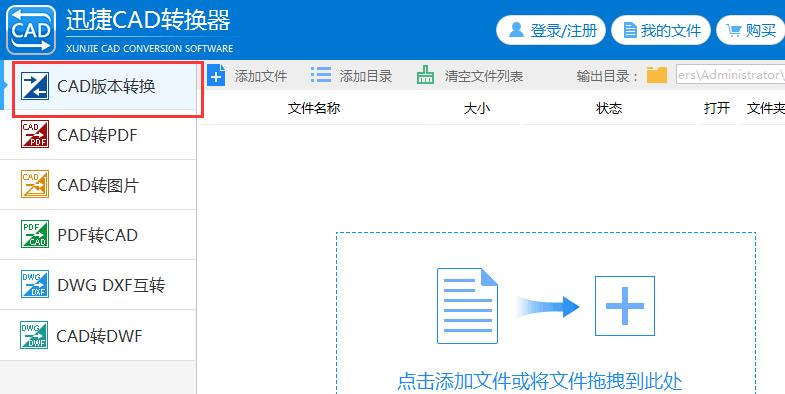The image size is (785, 394).
Task: Click the shopping cart icon
Action: 733,31
